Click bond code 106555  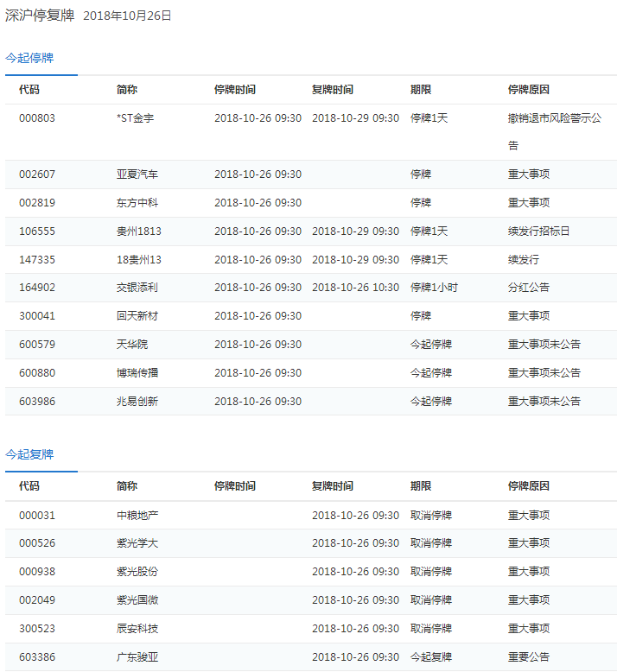pos(36,231)
